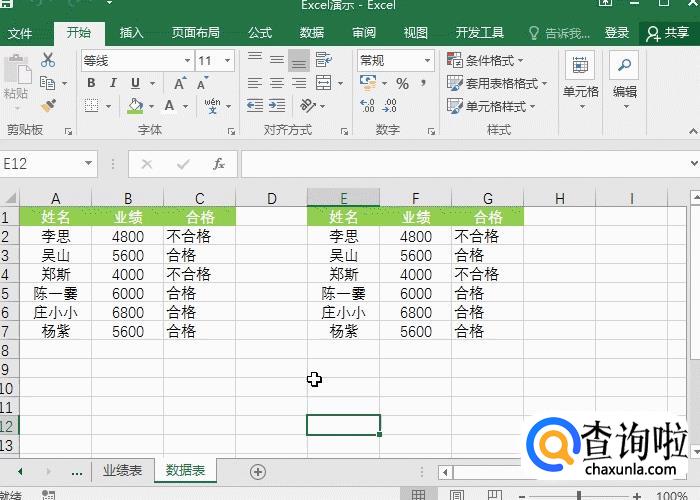Apply cell borders icon

pyautogui.click(x=92, y=106)
